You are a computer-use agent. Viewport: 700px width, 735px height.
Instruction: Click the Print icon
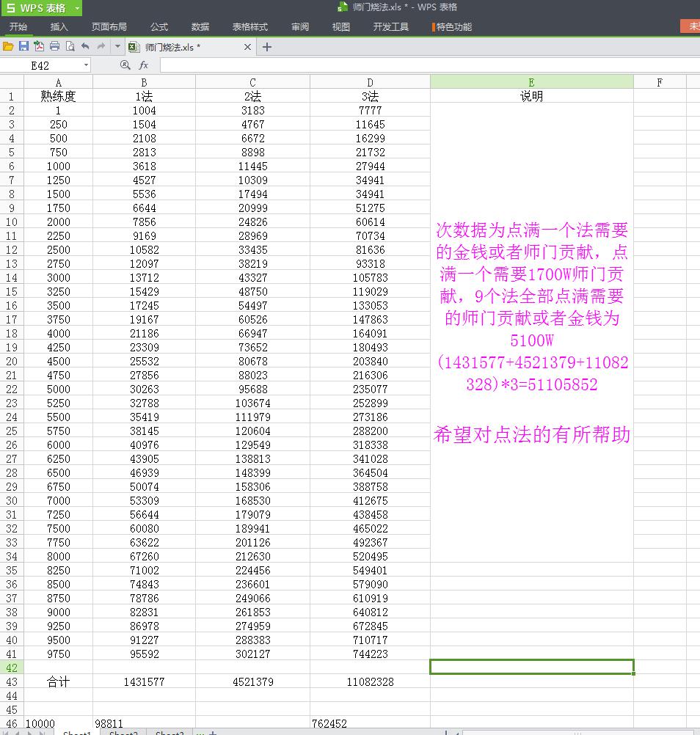[x=54, y=46]
